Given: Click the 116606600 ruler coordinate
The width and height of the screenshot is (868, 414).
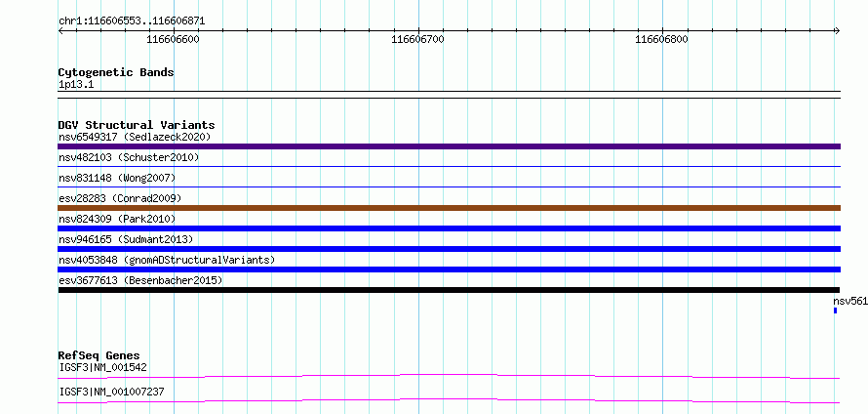Looking at the screenshot, I should click(x=173, y=39).
